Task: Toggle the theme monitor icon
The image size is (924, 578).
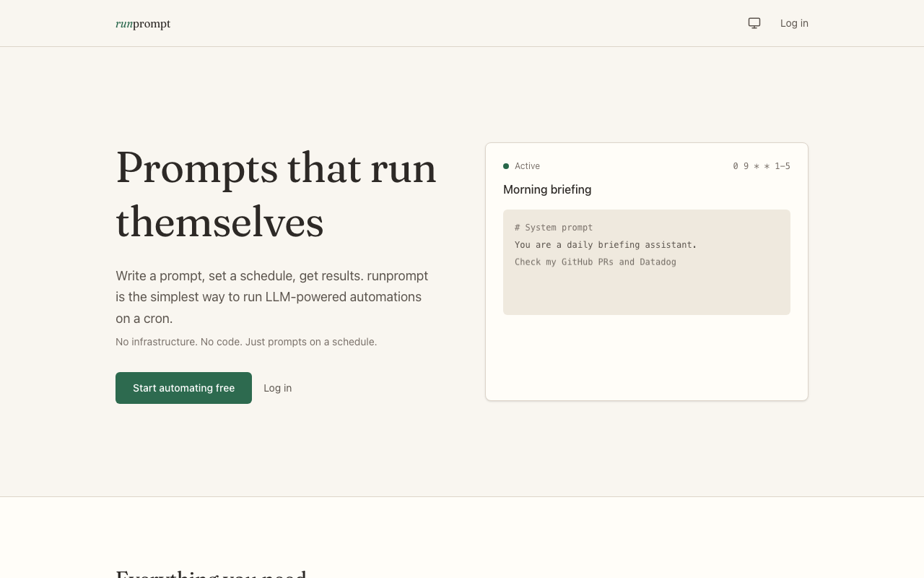Action: (754, 23)
